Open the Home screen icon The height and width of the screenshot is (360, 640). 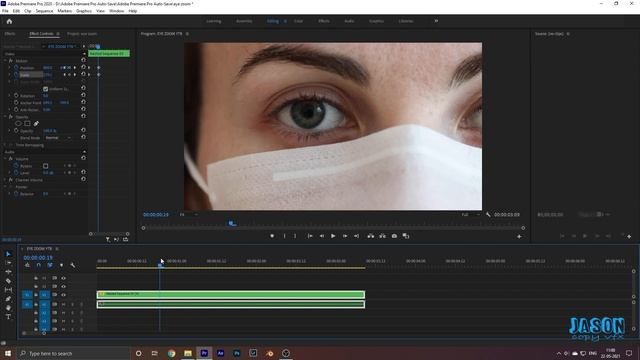point(9,21)
